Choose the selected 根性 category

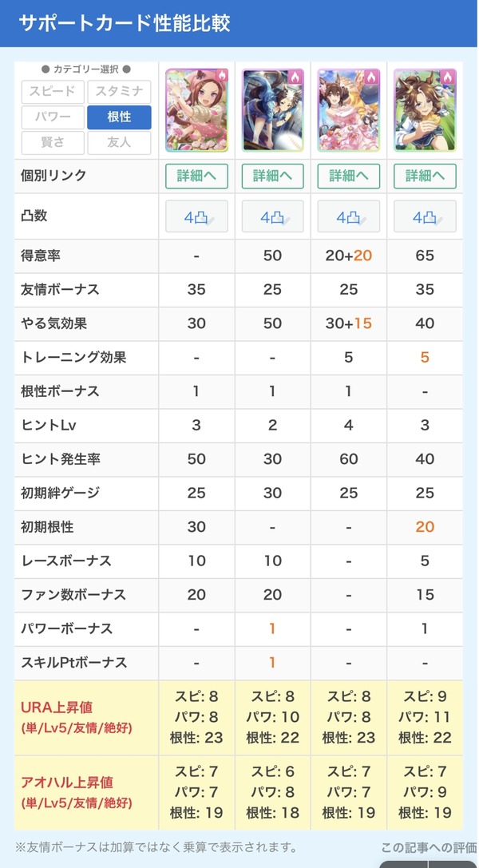[x=119, y=117]
